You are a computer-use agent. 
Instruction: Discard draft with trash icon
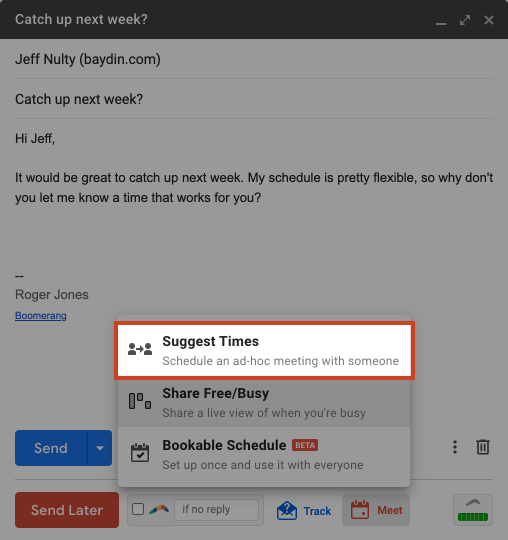coord(483,447)
